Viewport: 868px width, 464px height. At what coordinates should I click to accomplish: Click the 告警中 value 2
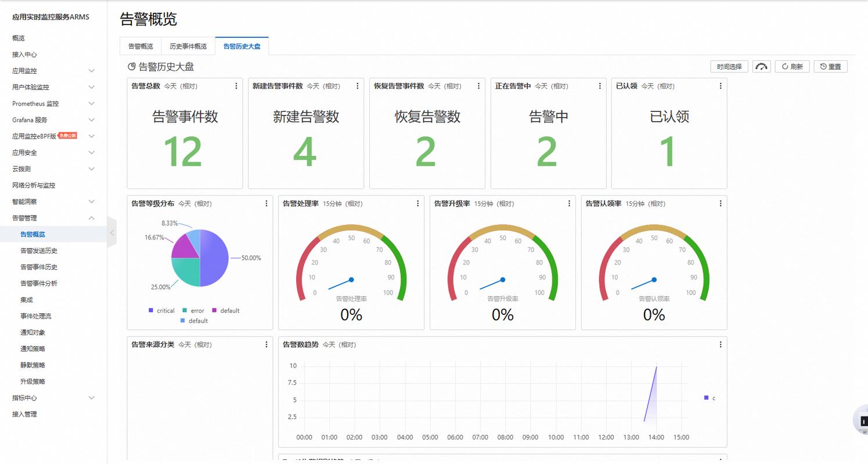(547, 152)
